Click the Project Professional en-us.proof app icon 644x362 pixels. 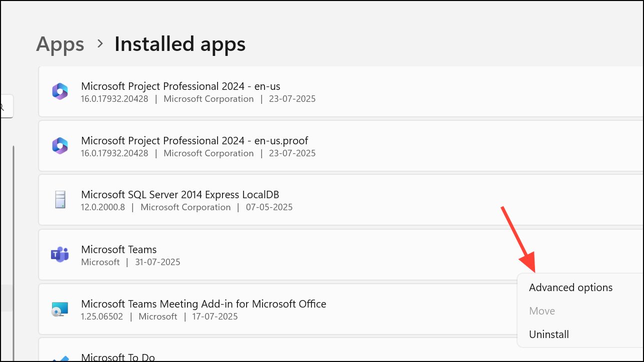59,146
